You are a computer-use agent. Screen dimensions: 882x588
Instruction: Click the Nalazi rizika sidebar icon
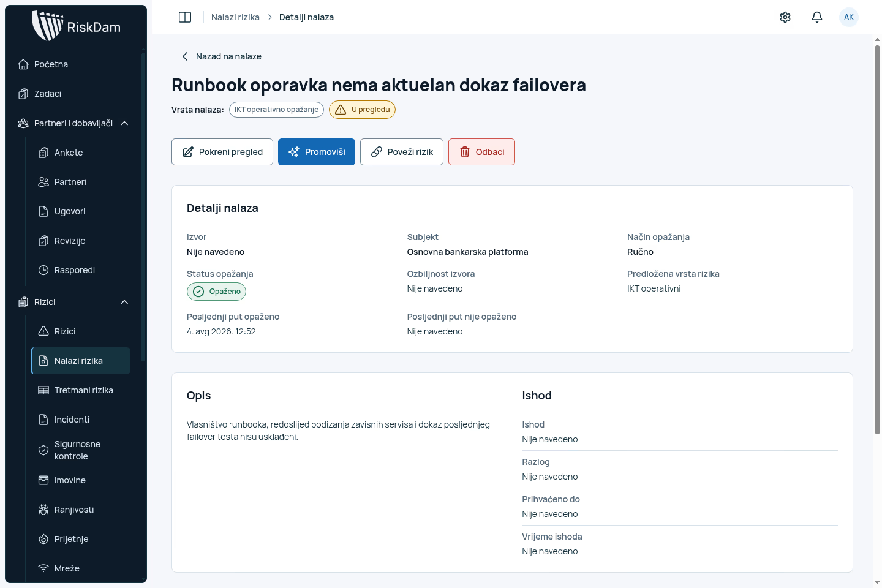point(43,361)
